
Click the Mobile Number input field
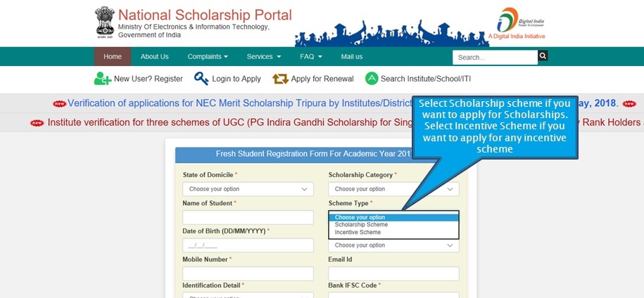[x=248, y=273]
